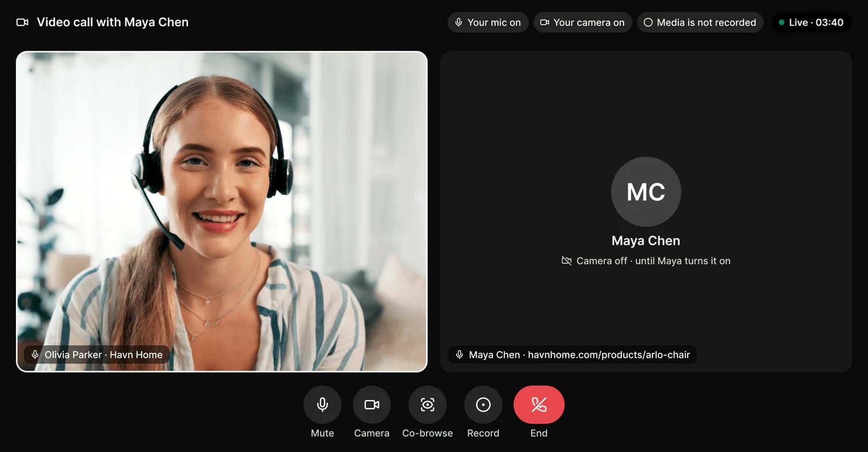The width and height of the screenshot is (868, 452).
Task: Click the 'Your mic on' status pill
Action: tap(488, 22)
